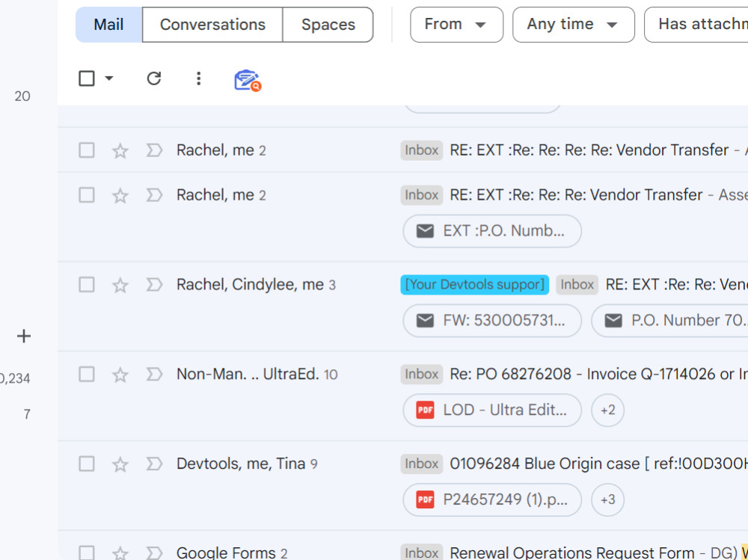Star the Non-Man. .. UltraEd. email
748x560 pixels.
[x=120, y=375]
